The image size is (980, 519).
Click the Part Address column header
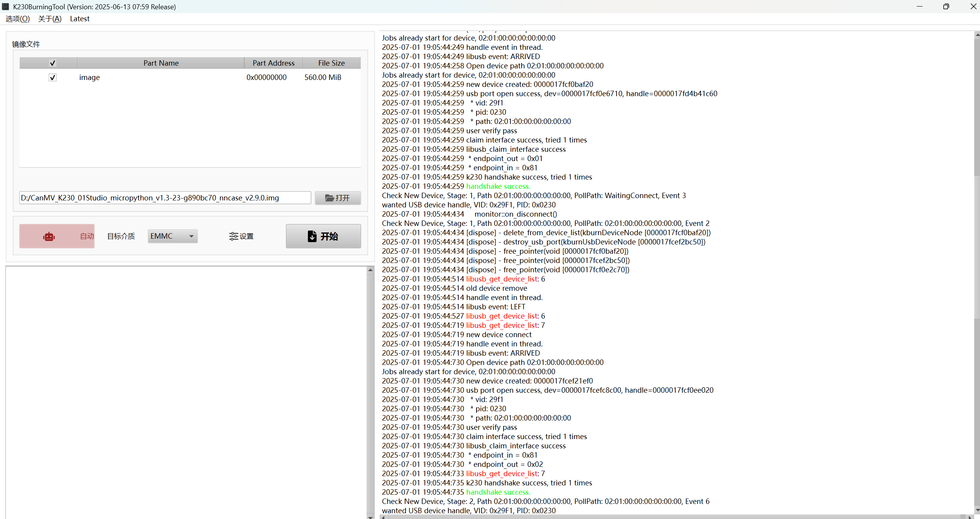pyautogui.click(x=274, y=63)
